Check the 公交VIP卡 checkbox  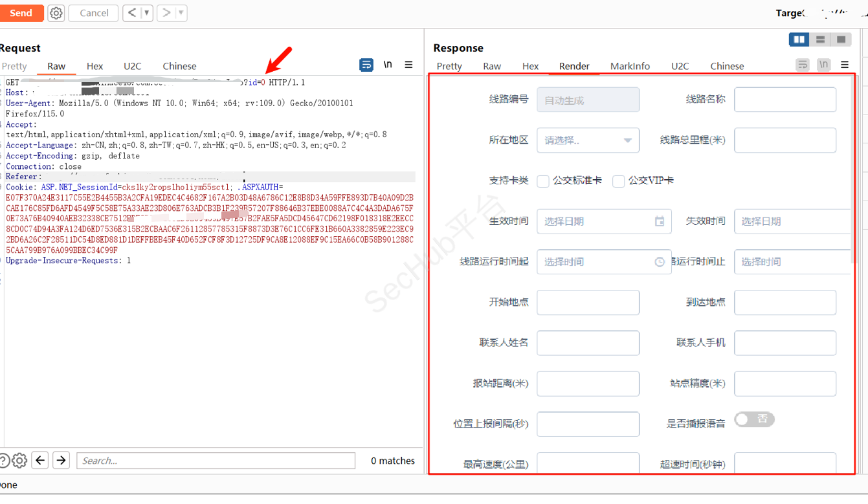(619, 181)
